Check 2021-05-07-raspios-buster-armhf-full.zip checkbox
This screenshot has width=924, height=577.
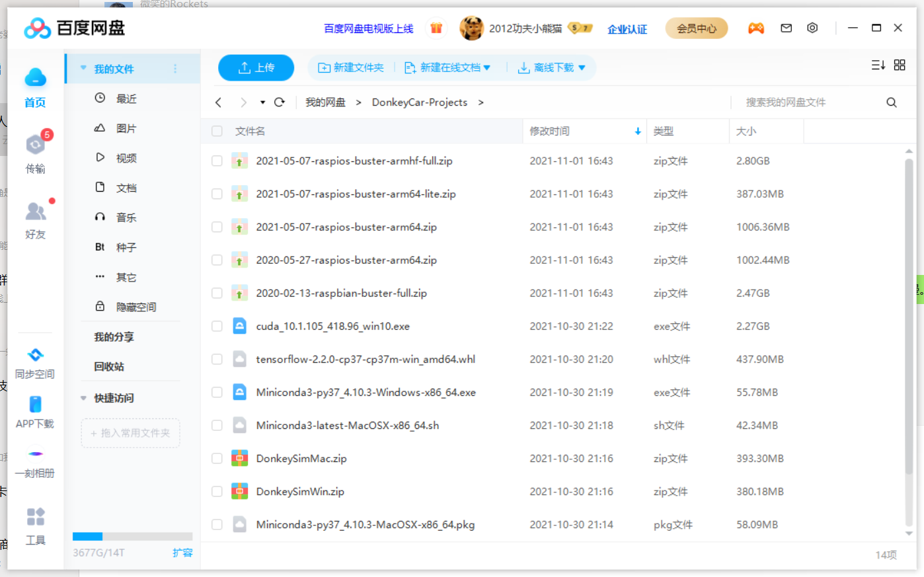click(x=217, y=161)
